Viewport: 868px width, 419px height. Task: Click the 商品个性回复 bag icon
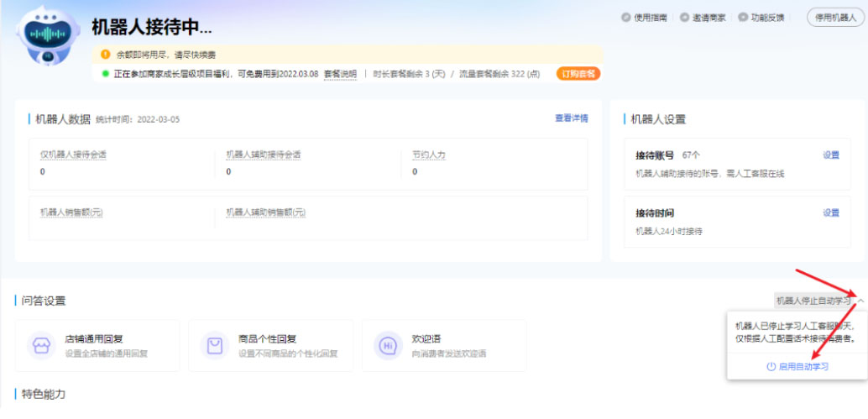click(215, 345)
